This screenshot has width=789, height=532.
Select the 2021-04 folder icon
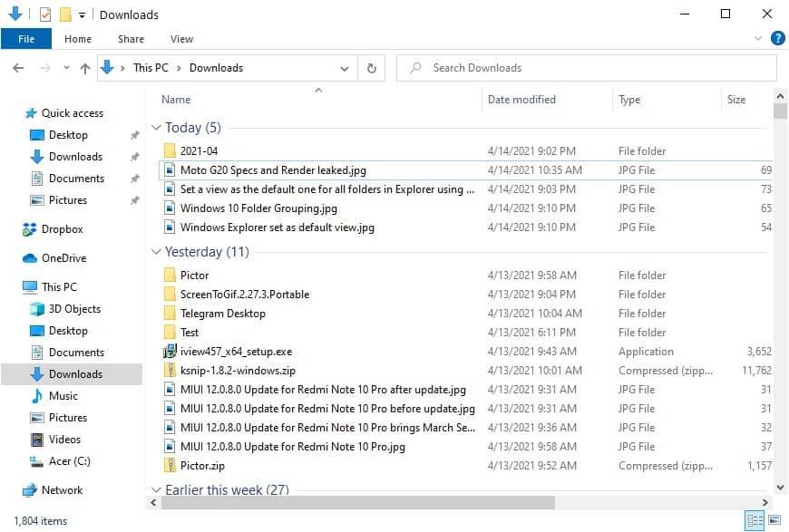[170, 150]
